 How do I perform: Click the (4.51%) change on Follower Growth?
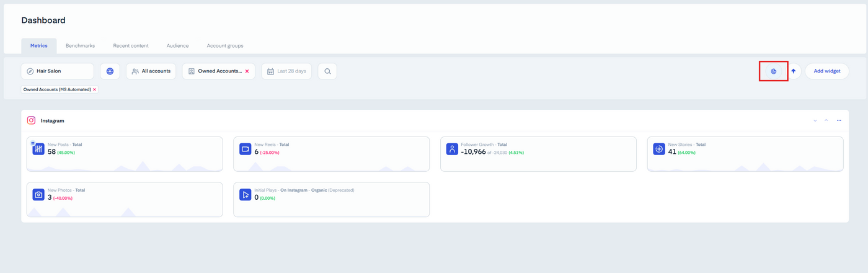point(516,153)
